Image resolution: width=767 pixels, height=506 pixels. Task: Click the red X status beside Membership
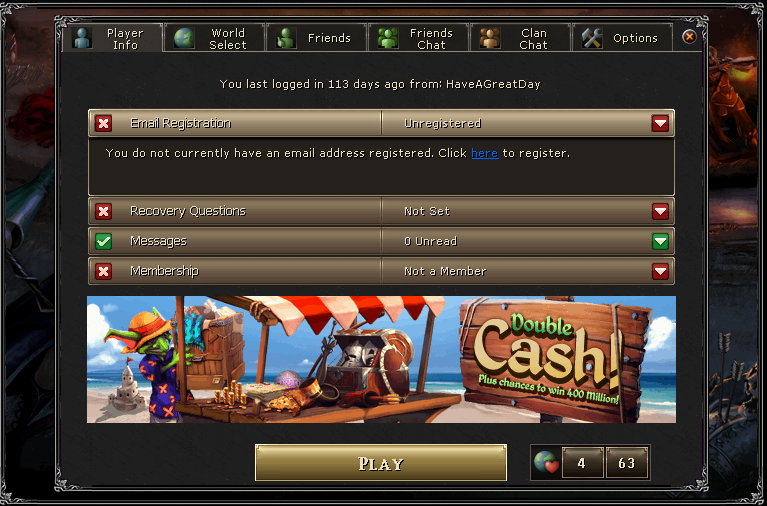[103, 271]
